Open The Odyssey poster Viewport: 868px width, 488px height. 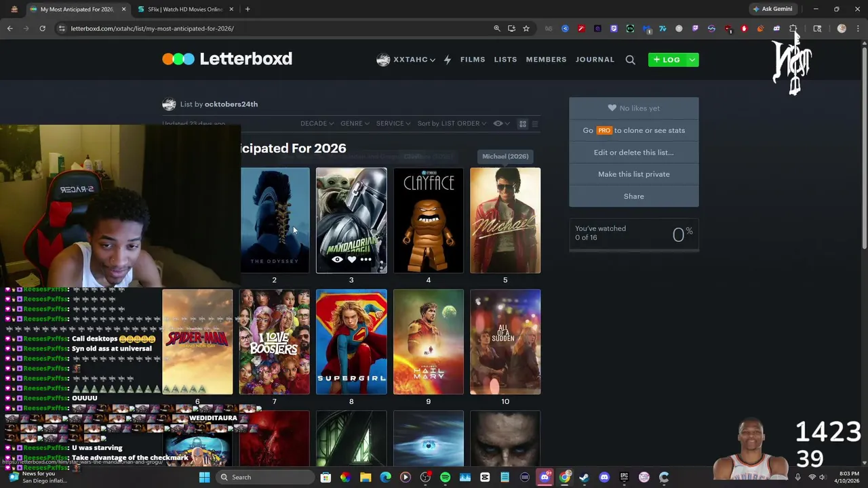[275, 220]
